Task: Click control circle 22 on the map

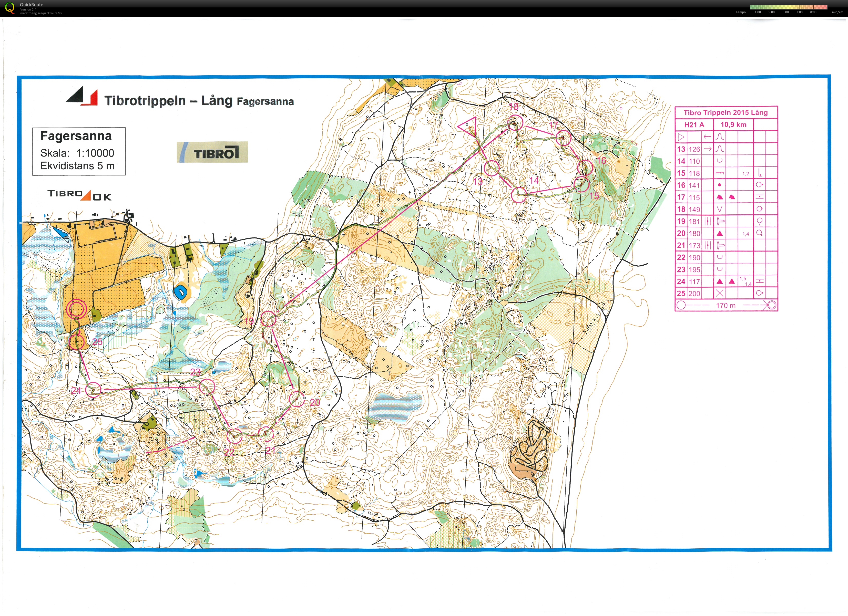Action: (x=235, y=436)
